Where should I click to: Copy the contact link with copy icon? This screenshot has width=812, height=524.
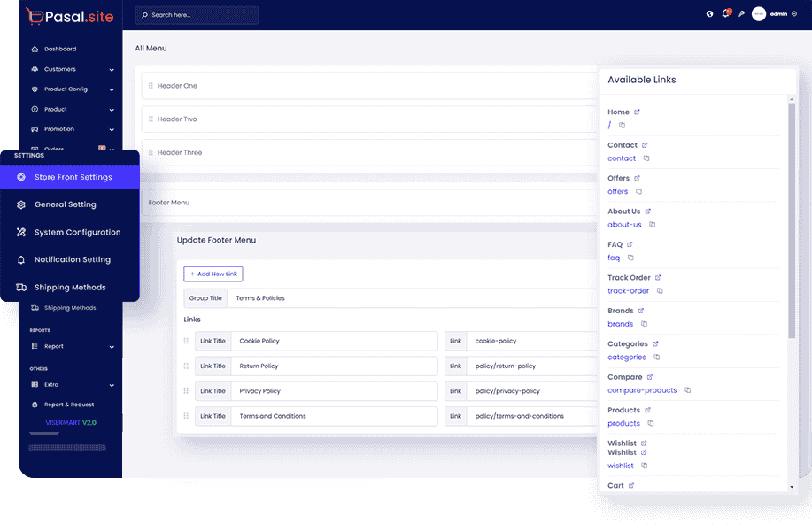point(646,158)
